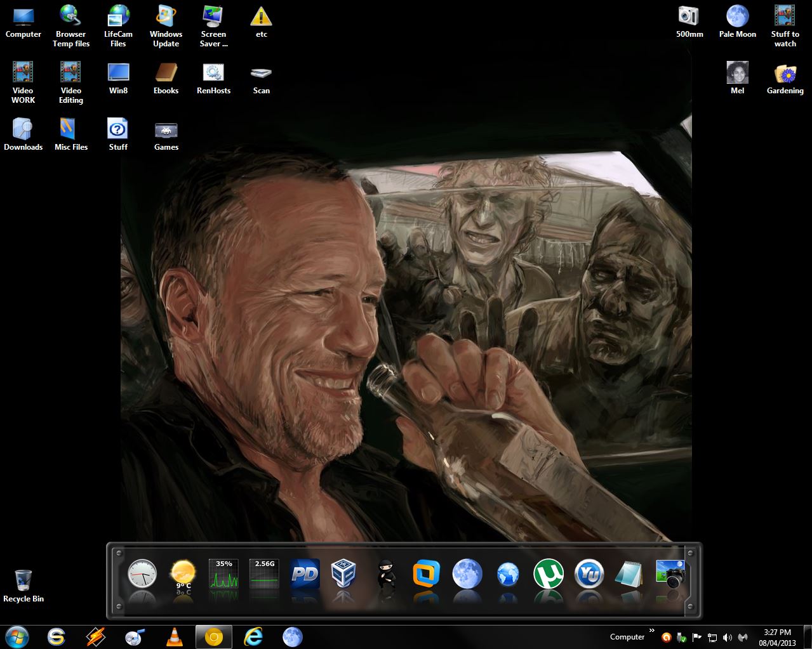Open the Screen Saver shortcut
The image size is (812, 649).
213,25
